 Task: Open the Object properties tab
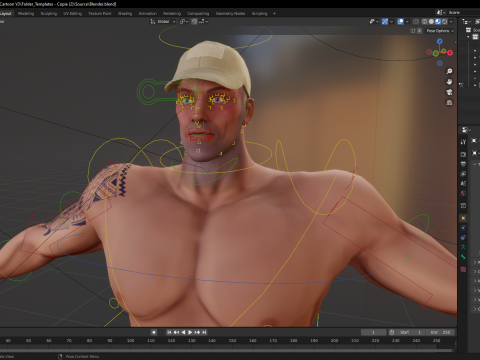463,218
